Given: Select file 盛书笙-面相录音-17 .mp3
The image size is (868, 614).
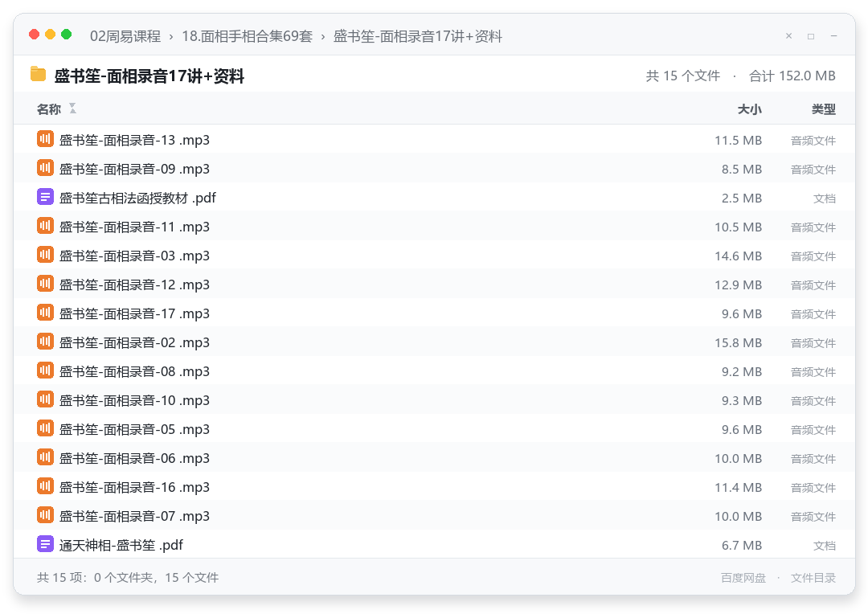Looking at the screenshot, I should (435, 313).
